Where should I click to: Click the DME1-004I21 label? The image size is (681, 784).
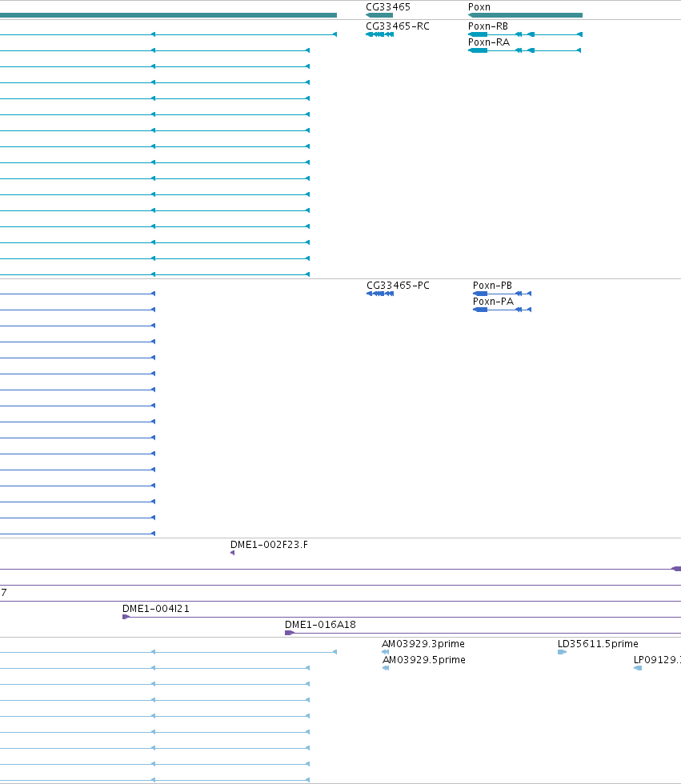(156, 609)
